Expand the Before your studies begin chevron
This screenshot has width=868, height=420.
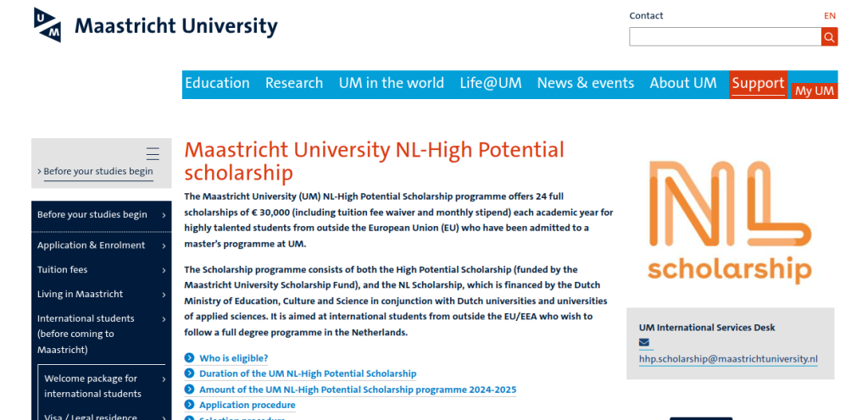pyautogui.click(x=164, y=215)
